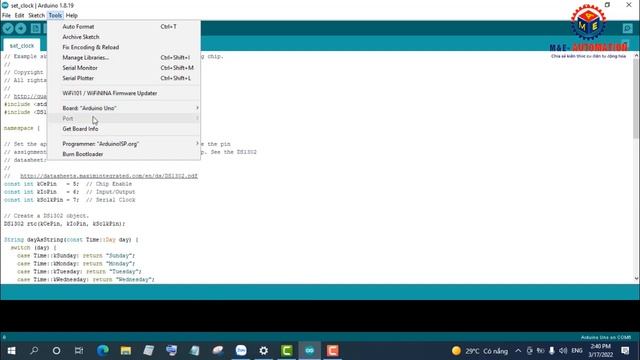Click the "String dayAsString" function line
Viewport: 640px width, 360px height.
pyautogui.click(x=71, y=240)
